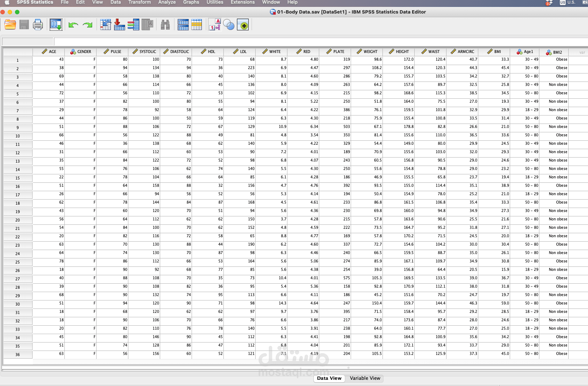Click the Undo arrow icon

click(x=73, y=25)
